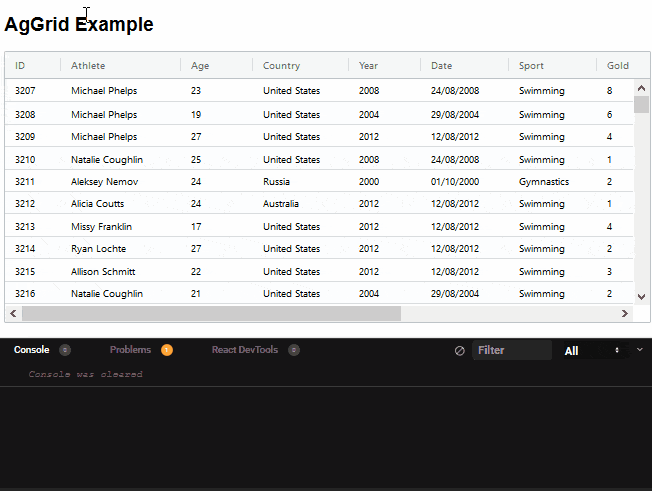Click the date 29/08/2004 in row 3216
This screenshot has width=652, height=491.
coord(455,294)
